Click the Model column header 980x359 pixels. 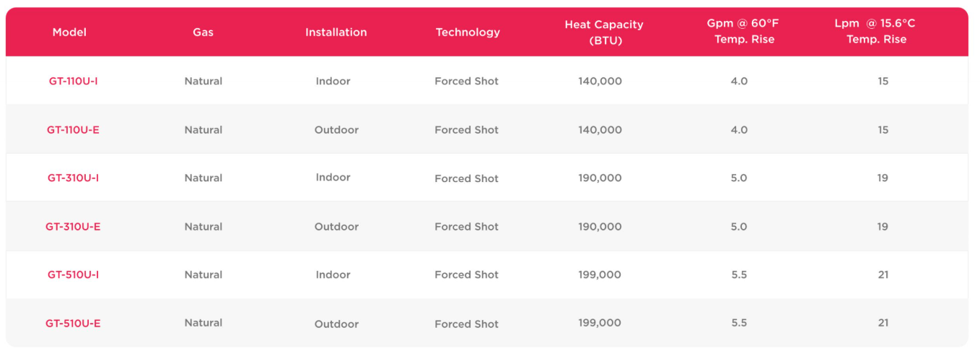(69, 33)
